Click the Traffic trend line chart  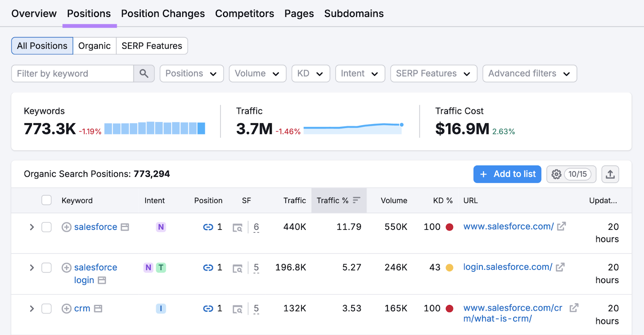click(353, 128)
